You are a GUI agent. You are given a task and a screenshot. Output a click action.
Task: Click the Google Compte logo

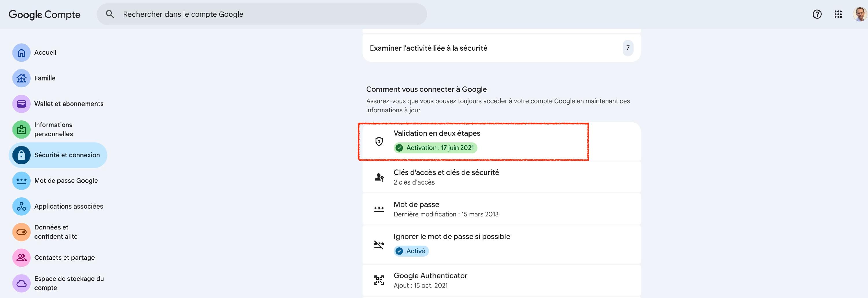pos(45,14)
